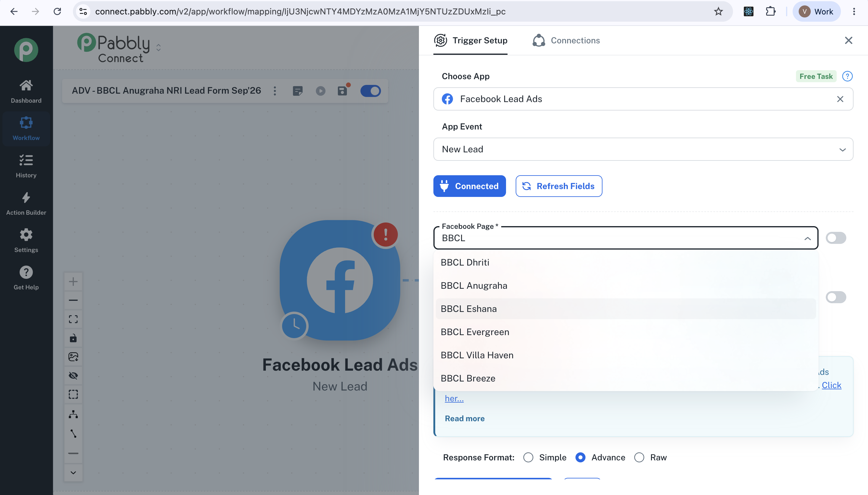Click the red error badge on trigger
The height and width of the screenshot is (495, 868).
tap(385, 235)
